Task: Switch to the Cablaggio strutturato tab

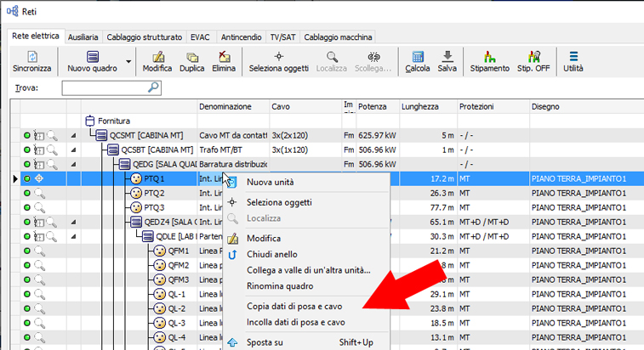Action: 144,37
